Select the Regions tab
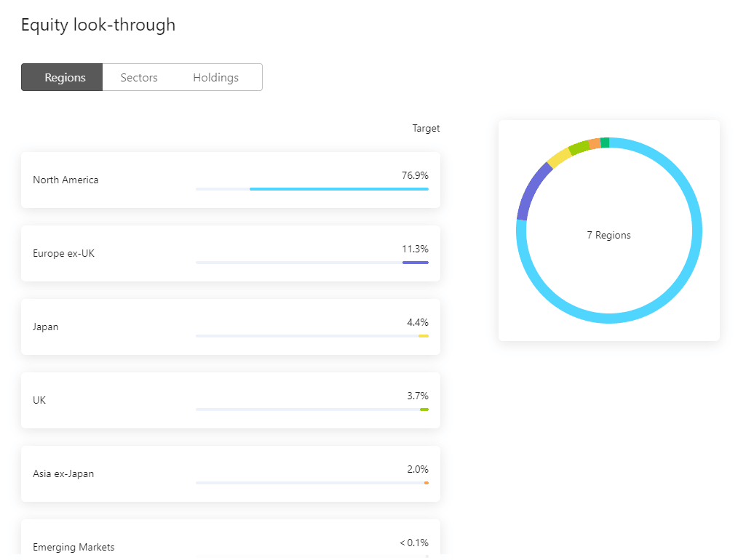This screenshot has width=738, height=560. (62, 77)
